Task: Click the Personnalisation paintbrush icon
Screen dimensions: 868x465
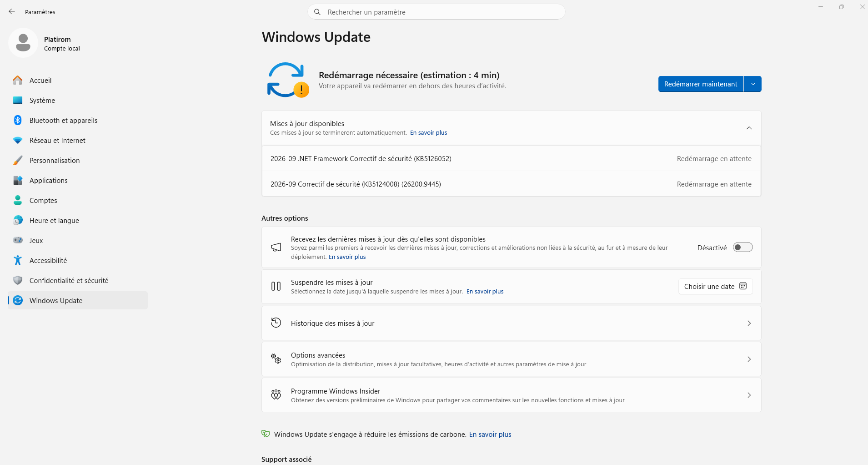Action: pos(18,160)
